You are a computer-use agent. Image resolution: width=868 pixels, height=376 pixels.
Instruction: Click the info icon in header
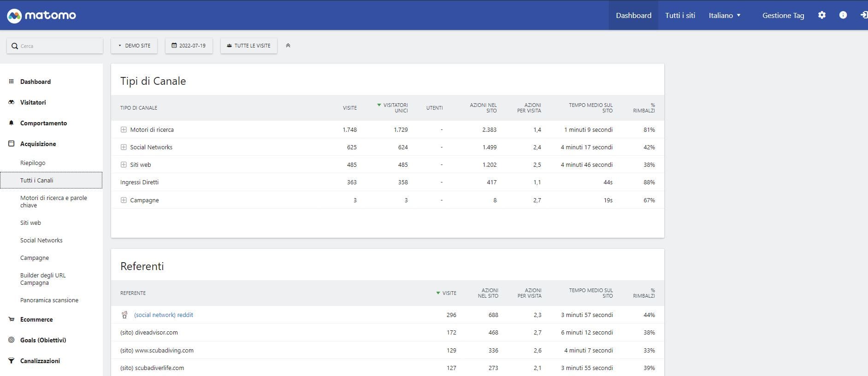843,15
